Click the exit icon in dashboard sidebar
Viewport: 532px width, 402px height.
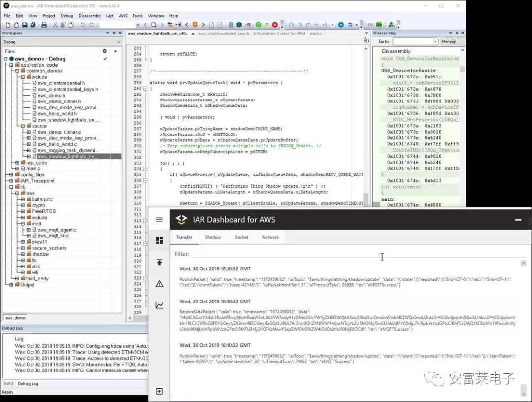159,391
